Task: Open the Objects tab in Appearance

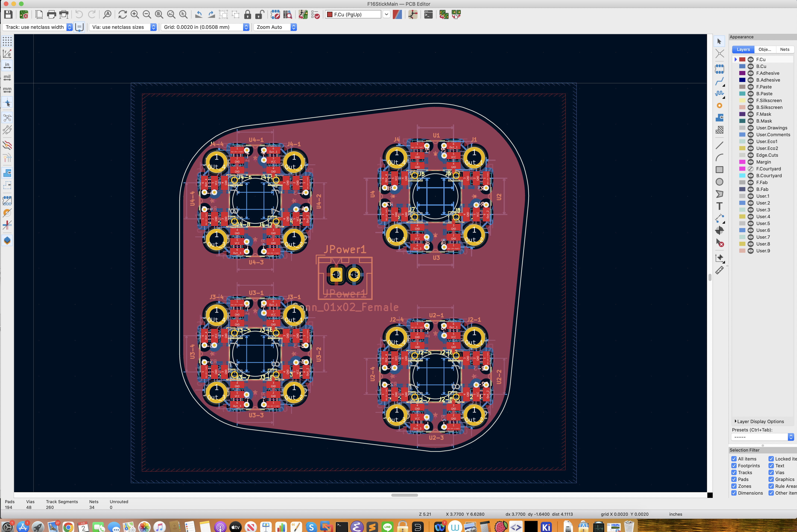Action: pyautogui.click(x=764, y=50)
